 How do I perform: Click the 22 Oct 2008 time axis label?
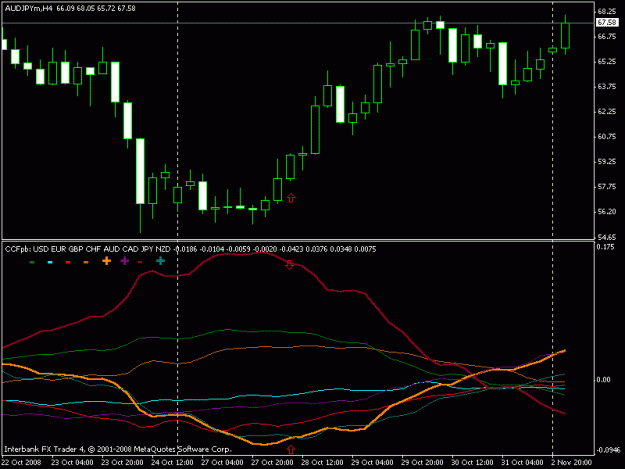point(22,463)
